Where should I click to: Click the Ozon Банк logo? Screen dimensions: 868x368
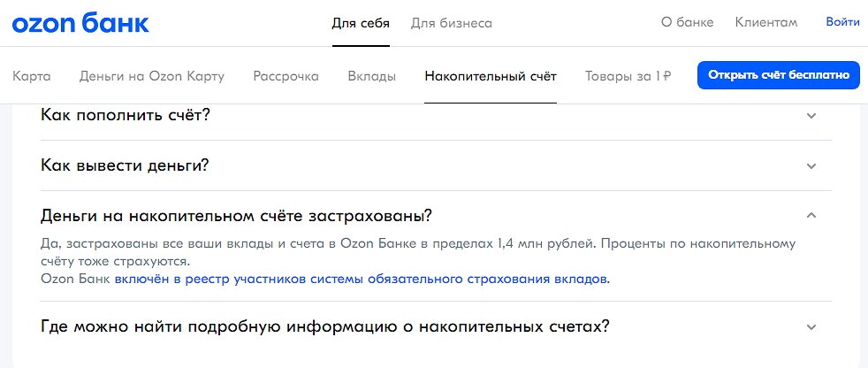click(80, 23)
